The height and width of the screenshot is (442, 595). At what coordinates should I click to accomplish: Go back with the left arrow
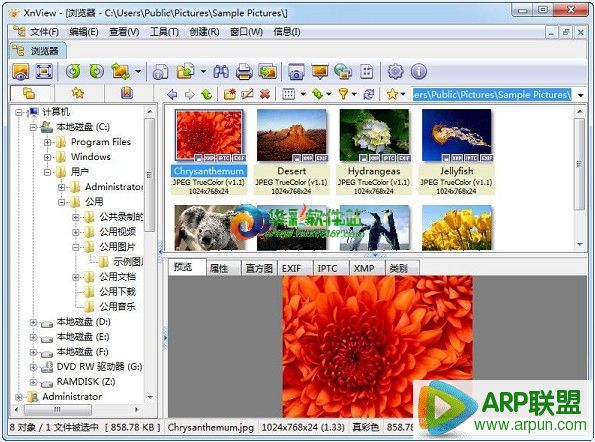pyautogui.click(x=172, y=94)
